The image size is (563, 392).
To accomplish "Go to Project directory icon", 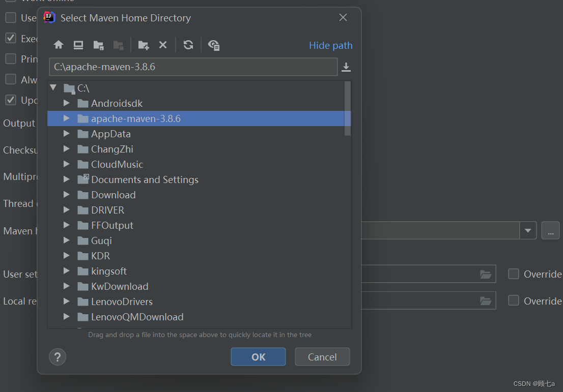I will point(98,45).
